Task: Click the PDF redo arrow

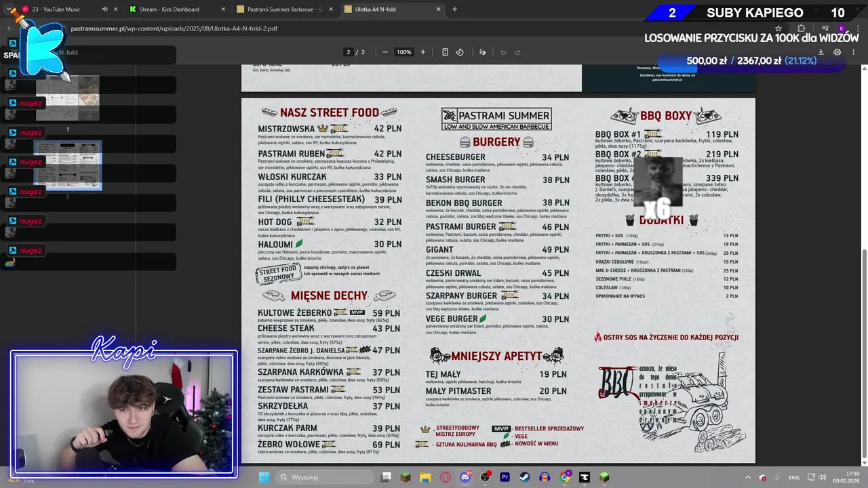Action: click(517, 52)
